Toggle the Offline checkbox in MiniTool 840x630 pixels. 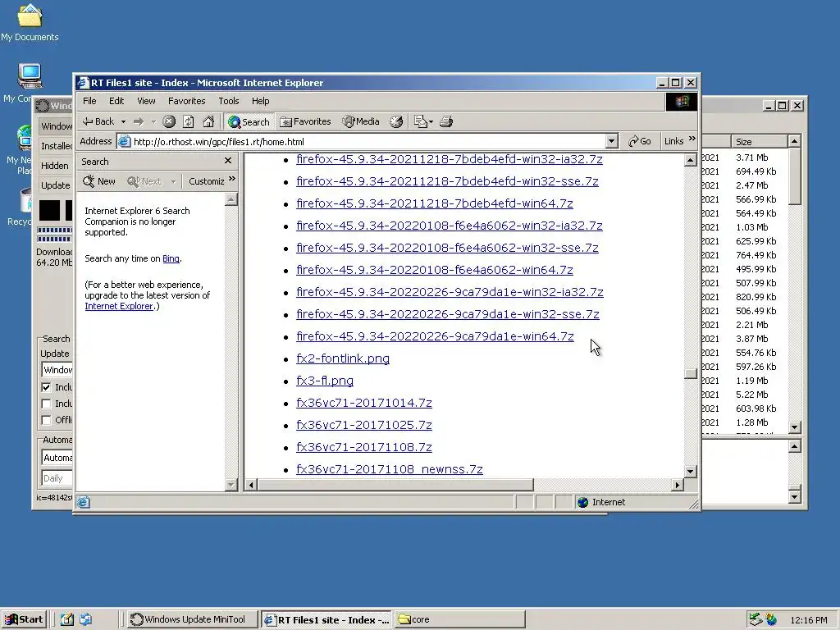coord(46,420)
